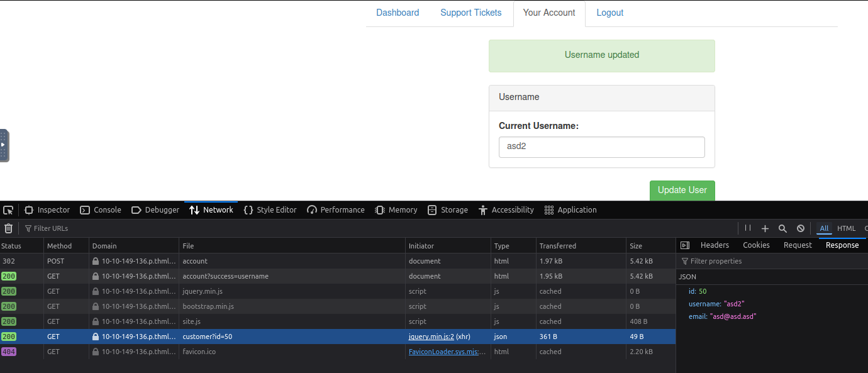
Task: Collapse the request details pane
Action: (x=685, y=245)
